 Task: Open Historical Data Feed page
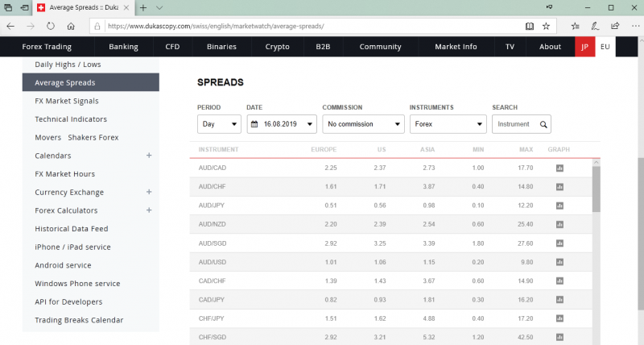tap(72, 229)
